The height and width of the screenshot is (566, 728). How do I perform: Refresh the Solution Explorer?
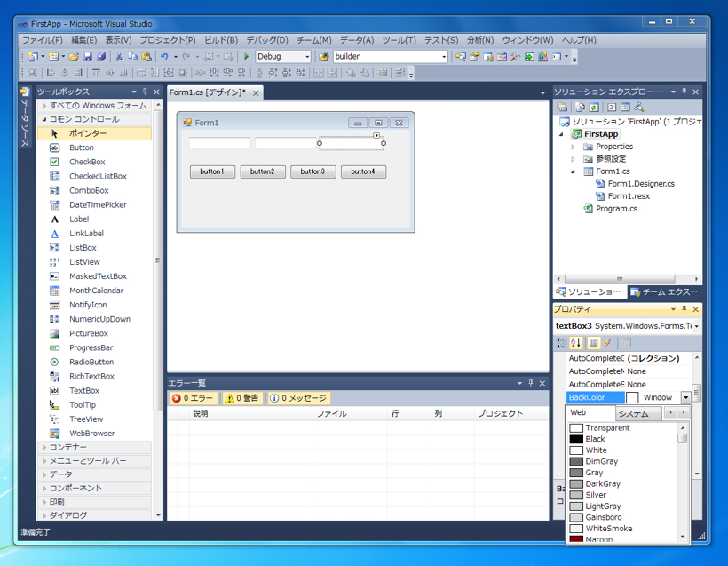click(x=593, y=108)
